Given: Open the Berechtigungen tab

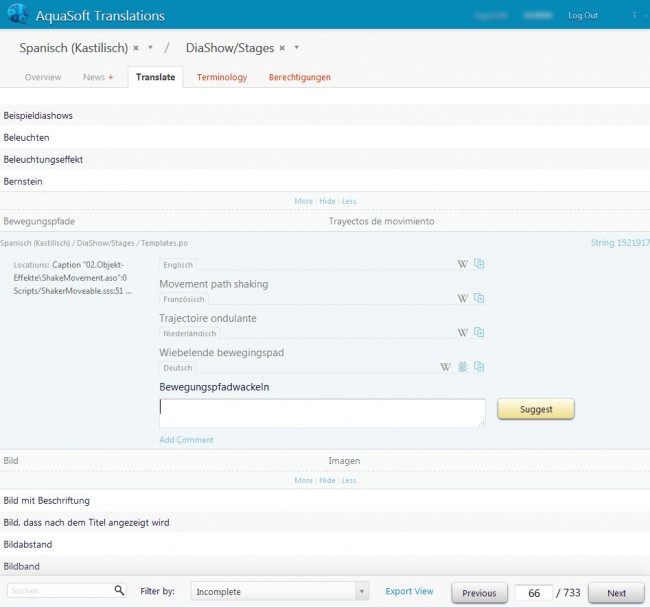Looking at the screenshot, I should tap(299, 77).
